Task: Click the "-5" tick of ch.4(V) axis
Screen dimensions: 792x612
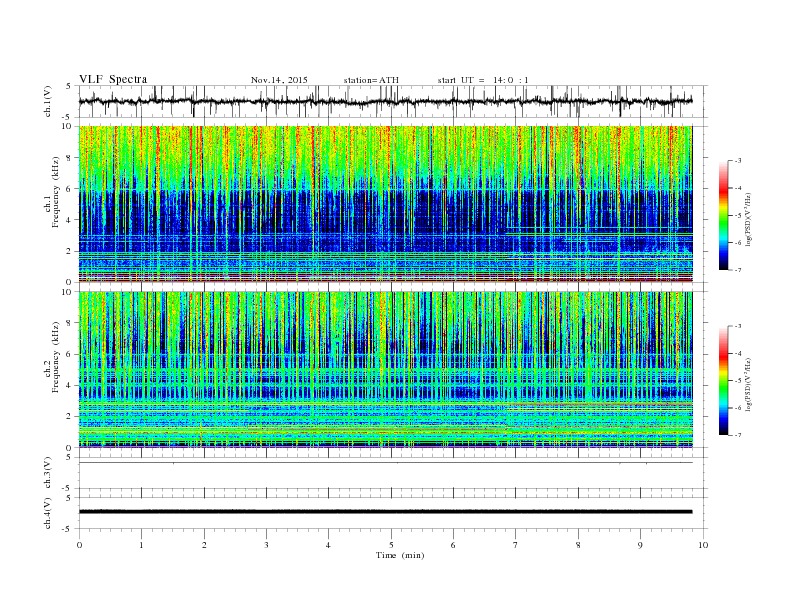Action: click(x=68, y=529)
